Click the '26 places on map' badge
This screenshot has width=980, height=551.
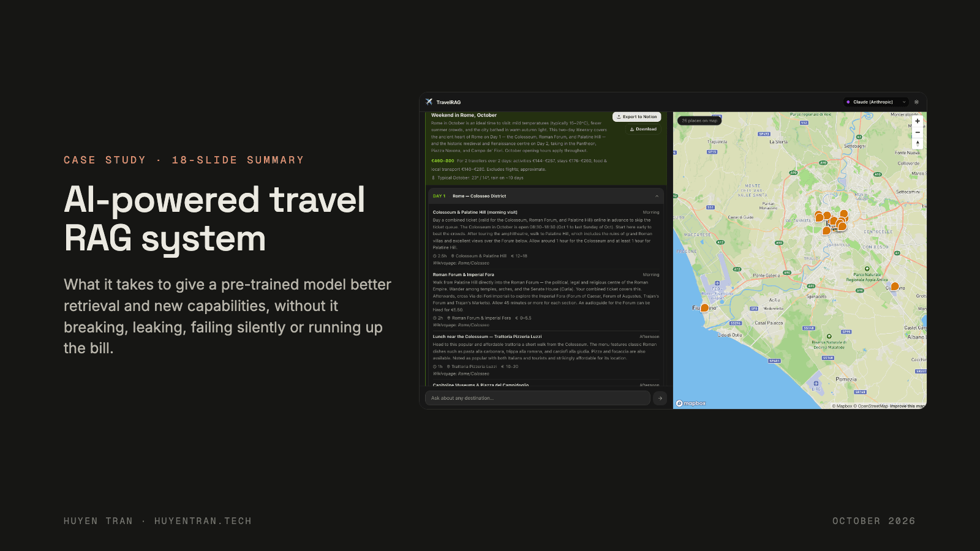click(x=699, y=121)
